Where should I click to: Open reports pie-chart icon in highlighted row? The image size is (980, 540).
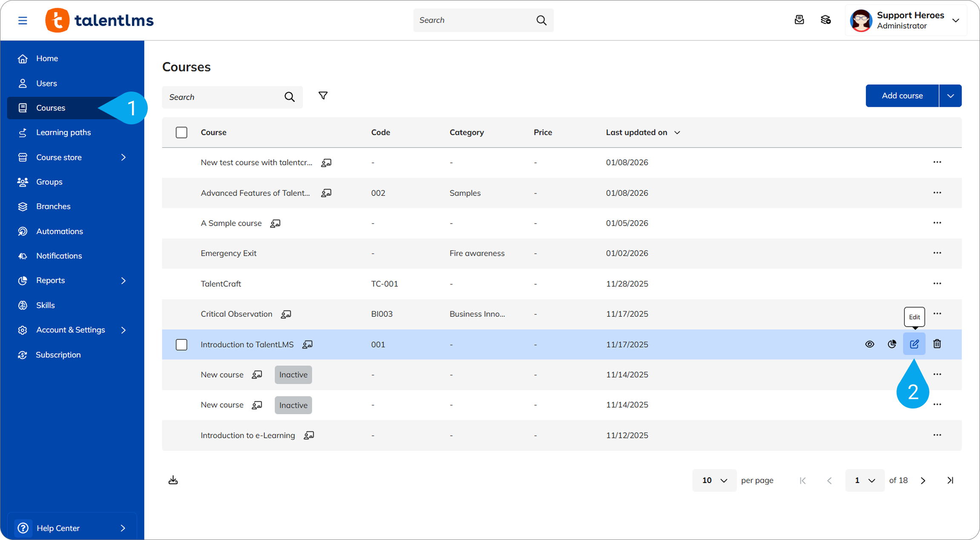[x=892, y=344]
